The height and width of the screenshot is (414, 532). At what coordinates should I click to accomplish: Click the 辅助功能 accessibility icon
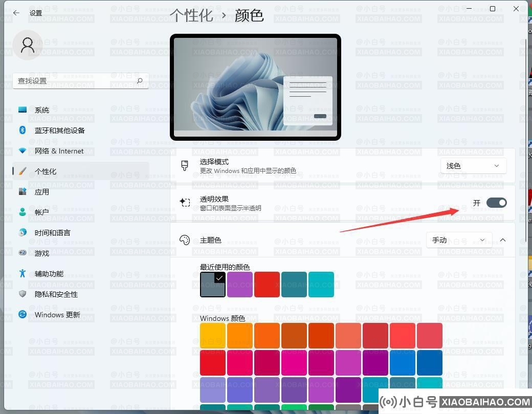(23, 273)
